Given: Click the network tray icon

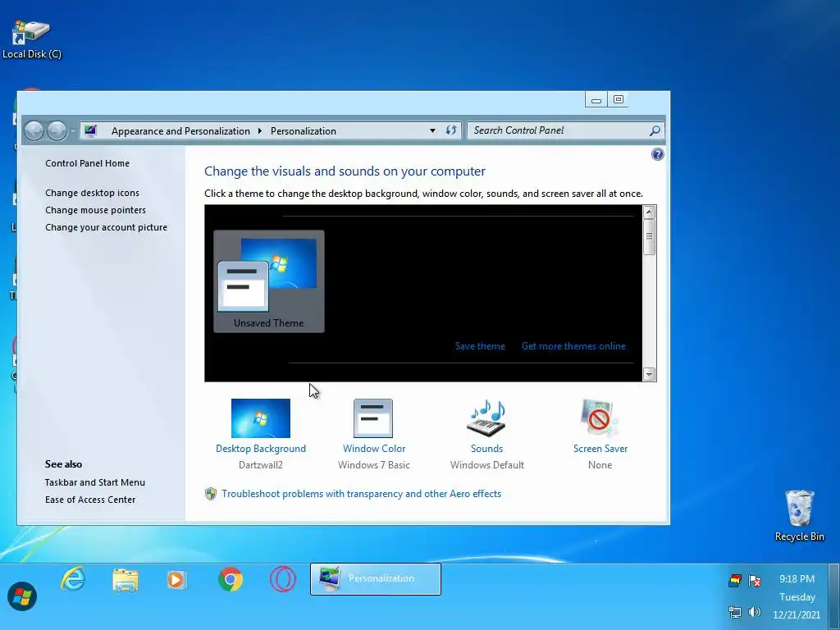Looking at the screenshot, I should [735, 612].
